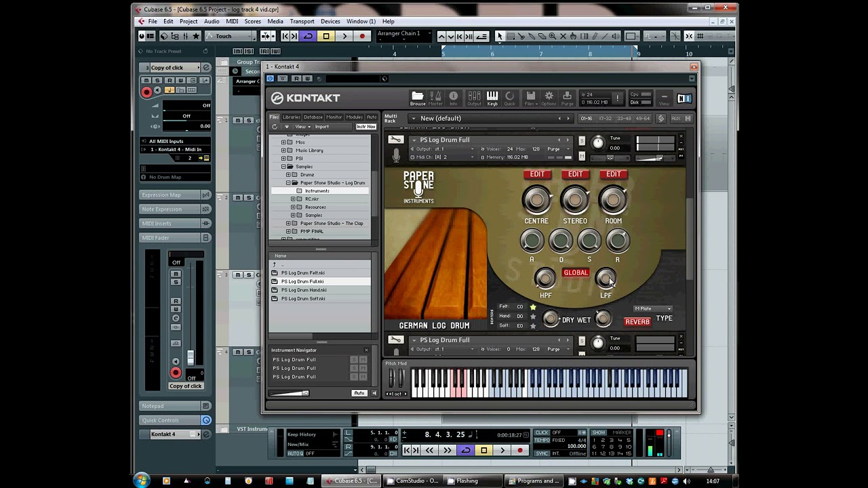Click the EDIT button above ROOM knob
Viewport: 868px width, 488px height.
613,174
